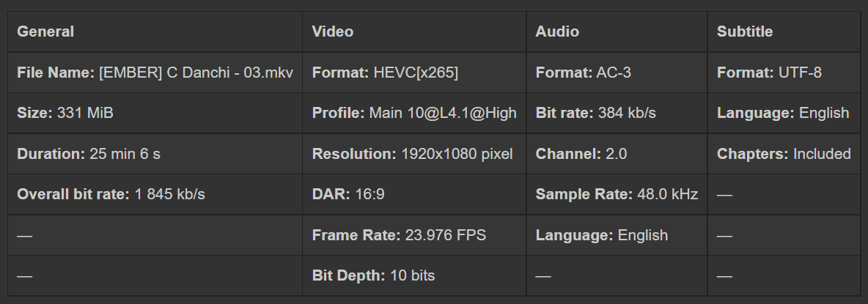Select the Bit Depth 10 bits cell
Image resolution: width=868 pixels, height=304 pixels.
pos(373,275)
